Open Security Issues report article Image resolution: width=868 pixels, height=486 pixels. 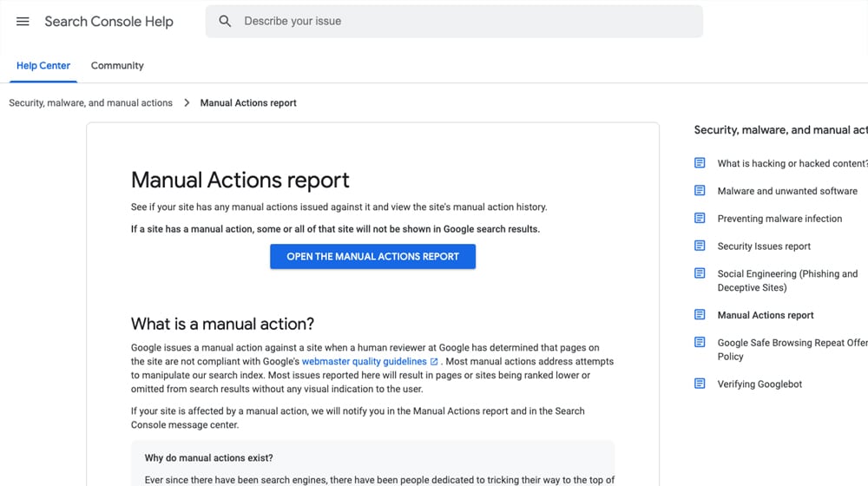[764, 246]
